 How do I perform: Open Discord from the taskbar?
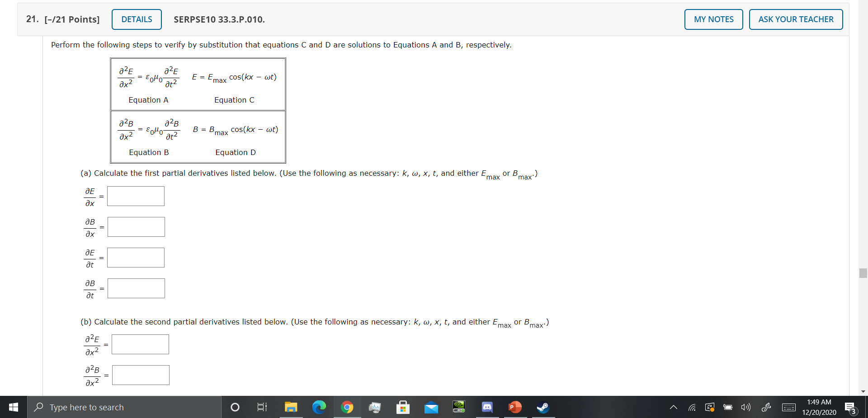[487, 407]
